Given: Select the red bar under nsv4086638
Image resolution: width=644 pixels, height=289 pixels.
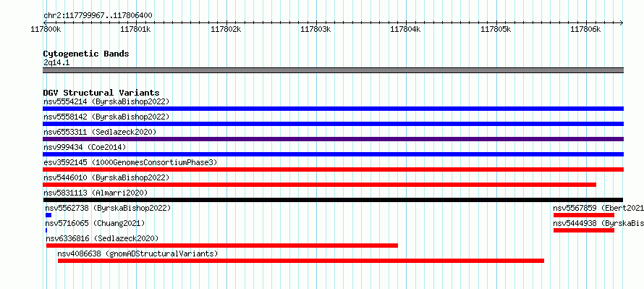Looking at the screenshot, I should [x=301, y=261].
